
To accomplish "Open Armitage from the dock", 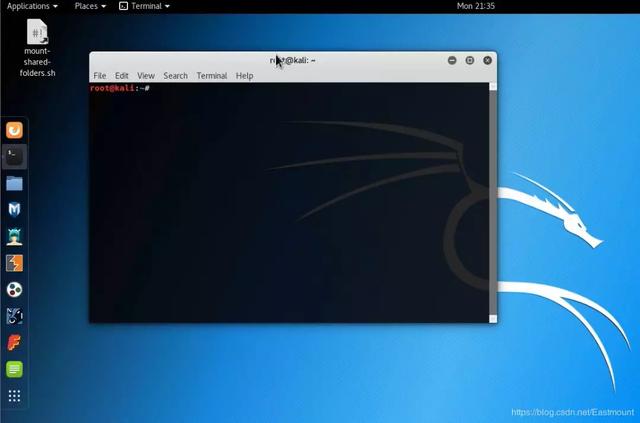I will (14, 236).
